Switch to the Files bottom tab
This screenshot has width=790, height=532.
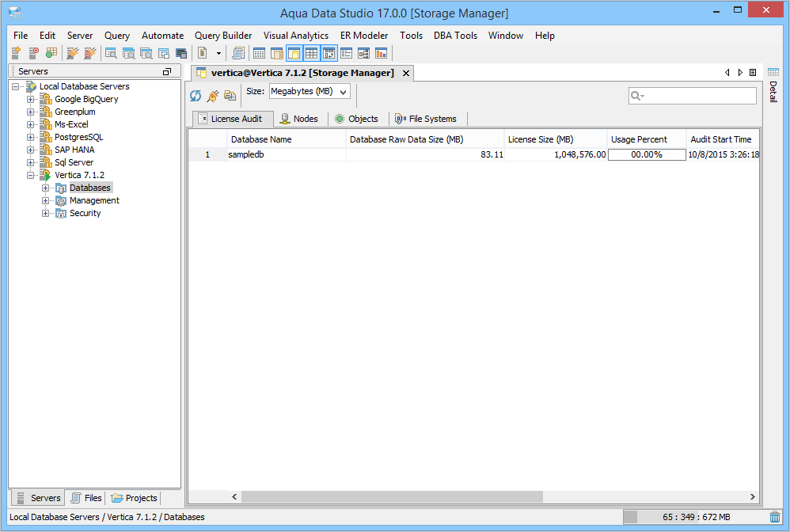pos(86,498)
